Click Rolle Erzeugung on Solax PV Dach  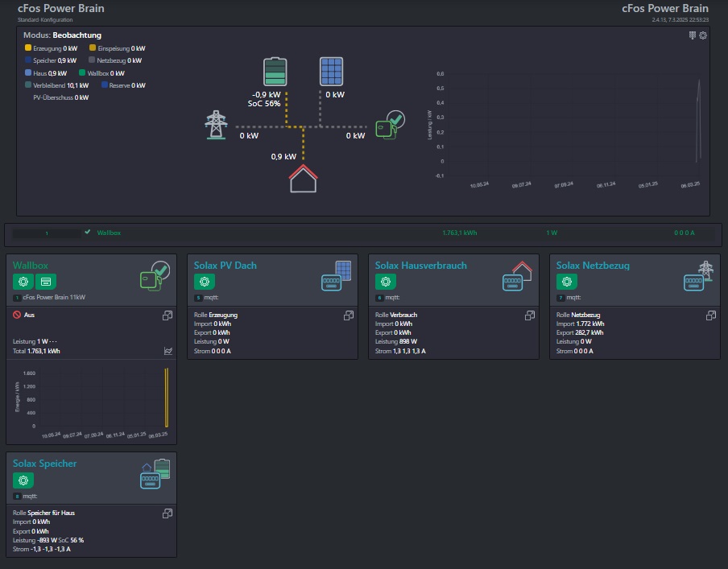(x=216, y=315)
